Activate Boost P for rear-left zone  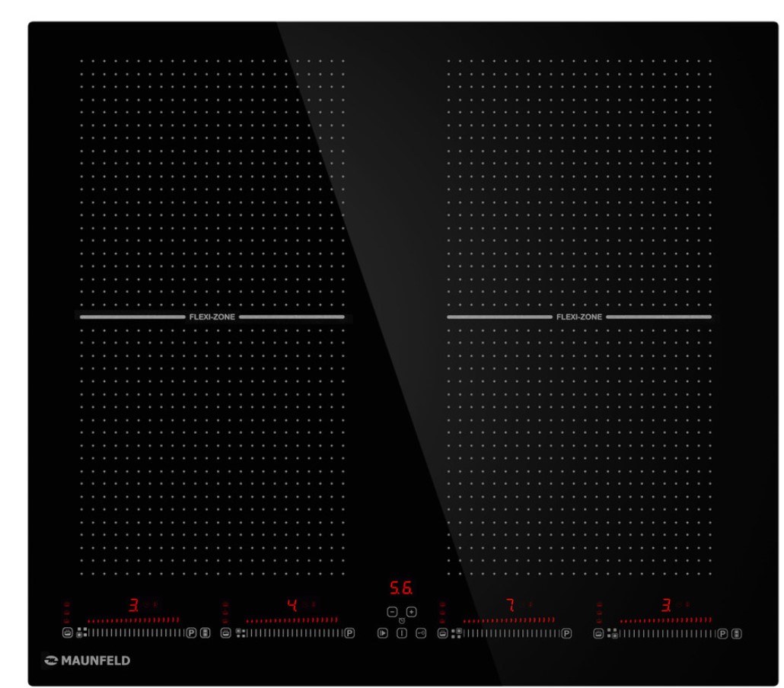349,632
